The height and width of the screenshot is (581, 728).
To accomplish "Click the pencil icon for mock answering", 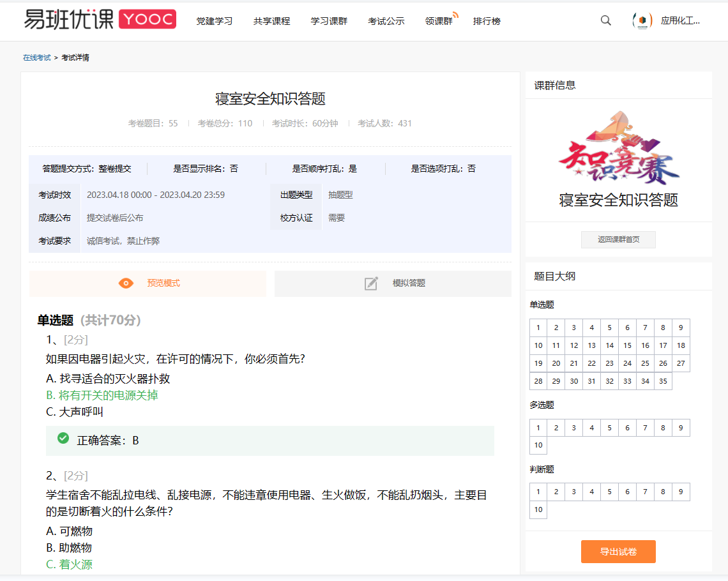I will tap(371, 283).
